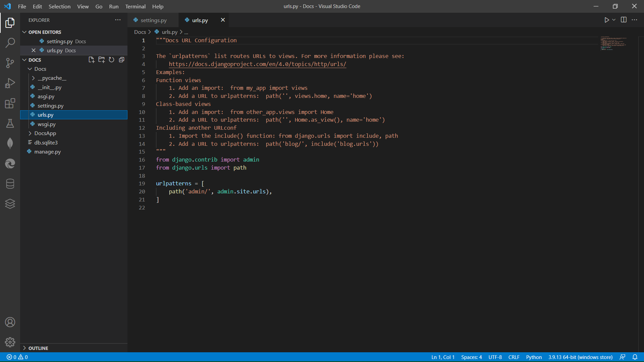Open run options dropdown arrow

pos(614,20)
